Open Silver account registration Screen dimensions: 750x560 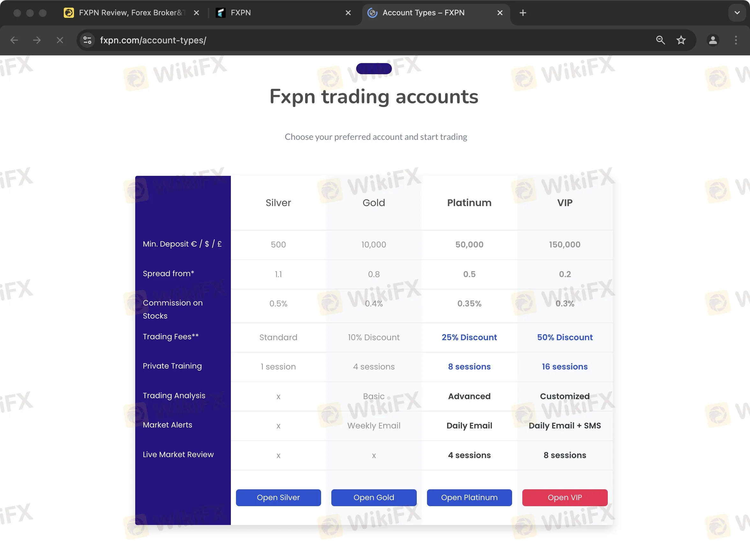(278, 497)
